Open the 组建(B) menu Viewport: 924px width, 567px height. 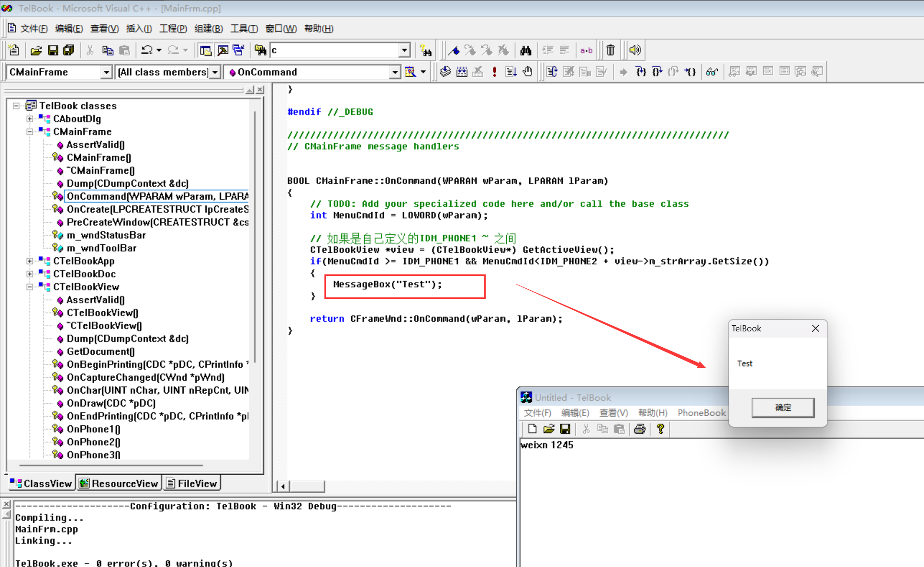(209, 29)
